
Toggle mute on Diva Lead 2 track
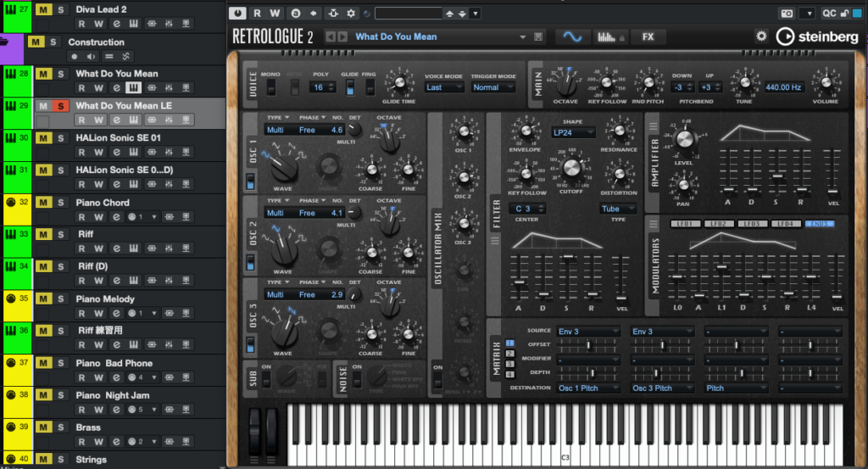43,9
